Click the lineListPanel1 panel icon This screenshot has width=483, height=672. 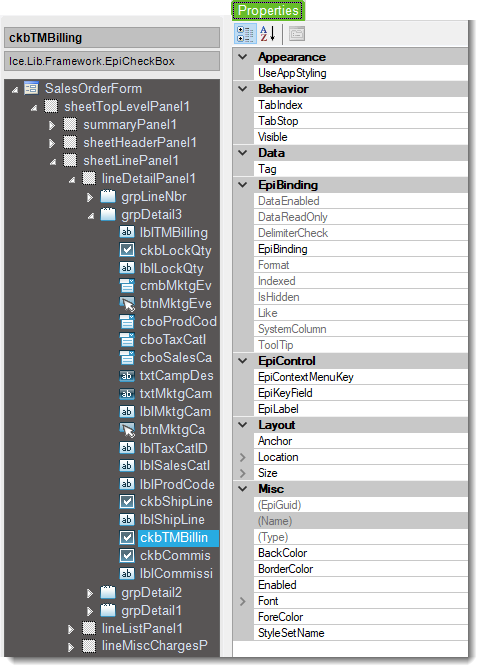(89, 628)
